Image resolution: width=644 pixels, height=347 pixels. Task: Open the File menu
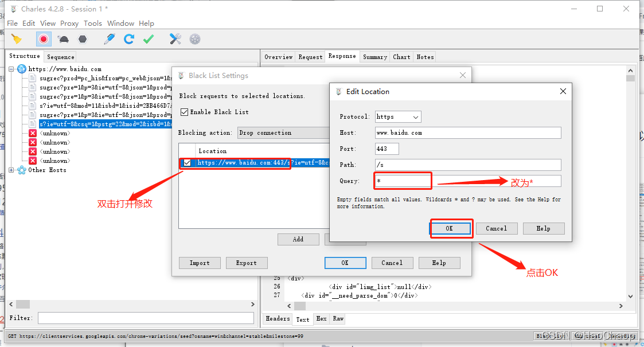point(12,24)
